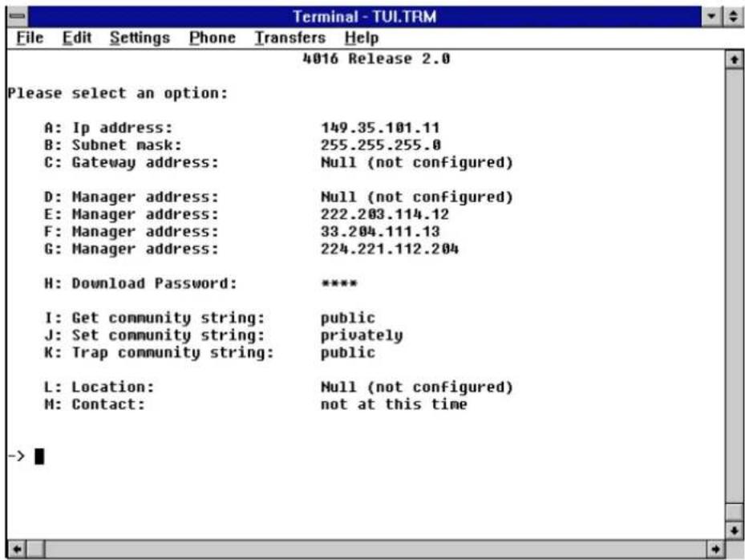Image resolution: width=745 pixels, height=560 pixels.
Task: Open the window control menu box
Action: 18,16
